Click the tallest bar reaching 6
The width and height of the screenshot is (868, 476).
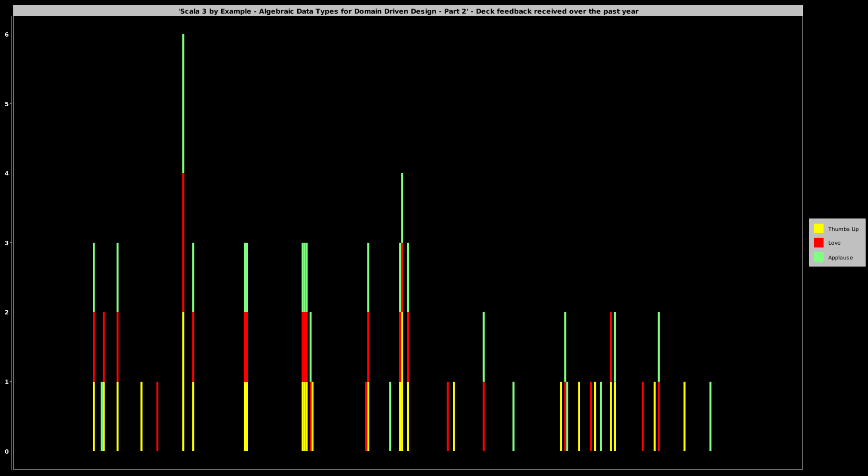(x=183, y=243)
